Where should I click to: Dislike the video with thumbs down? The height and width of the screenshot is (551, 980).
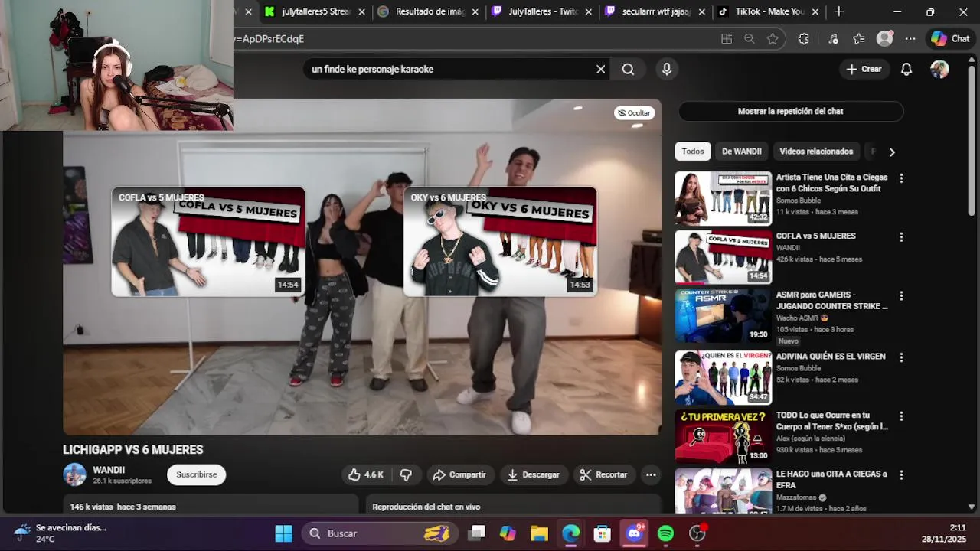click(x=406, y=474)
